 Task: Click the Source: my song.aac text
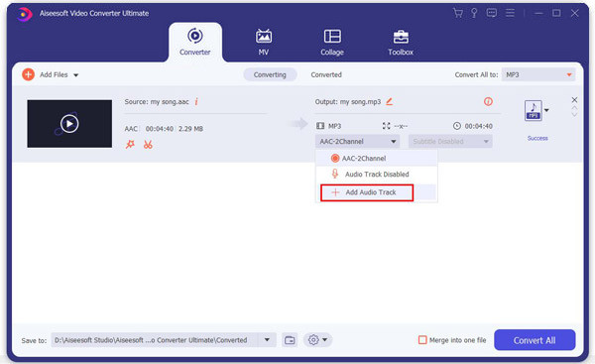(157, 102)
